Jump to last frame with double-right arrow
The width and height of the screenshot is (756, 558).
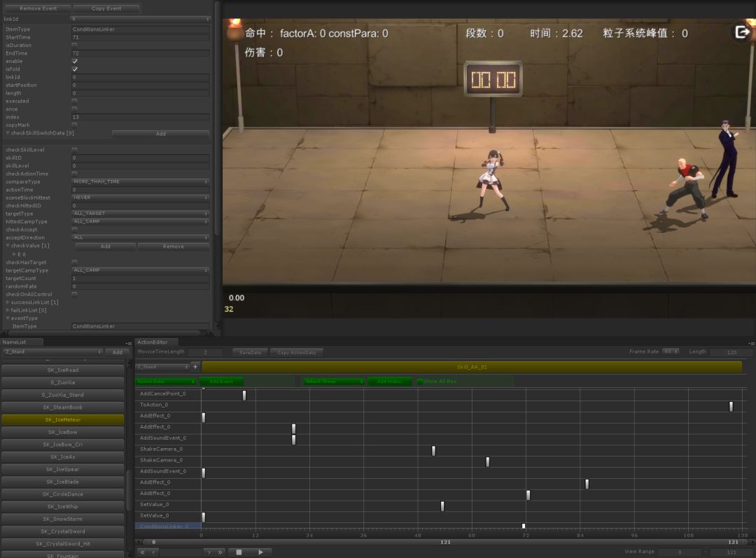click(221, 552)
